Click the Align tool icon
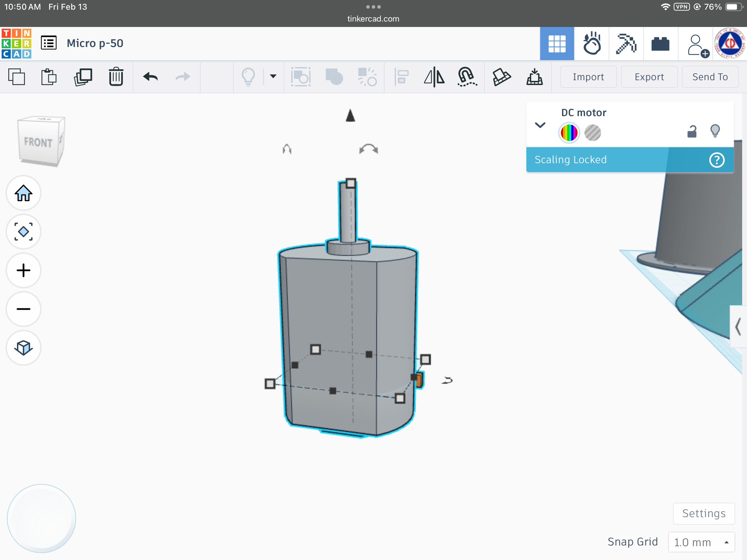The image size is (747, 560). coord(402,77)
